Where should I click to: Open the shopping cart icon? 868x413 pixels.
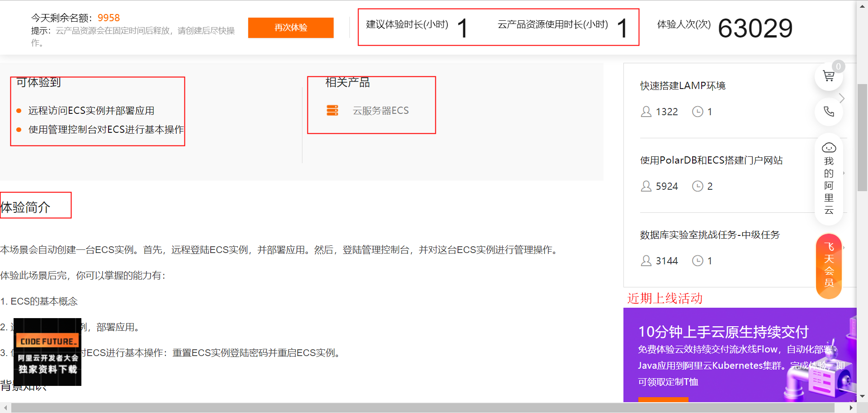tap(829, 76)
